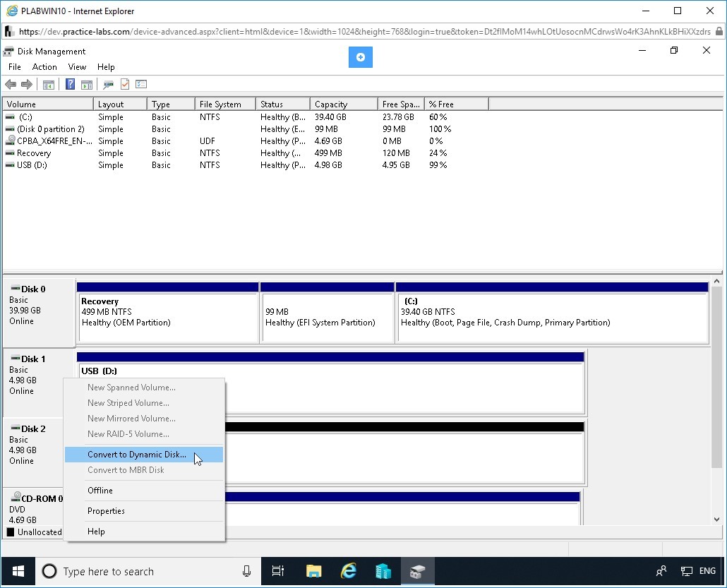This screenshot has width=727, height=588.
Task: Open Task View from taskbar
Action: (x=277, y=571)
